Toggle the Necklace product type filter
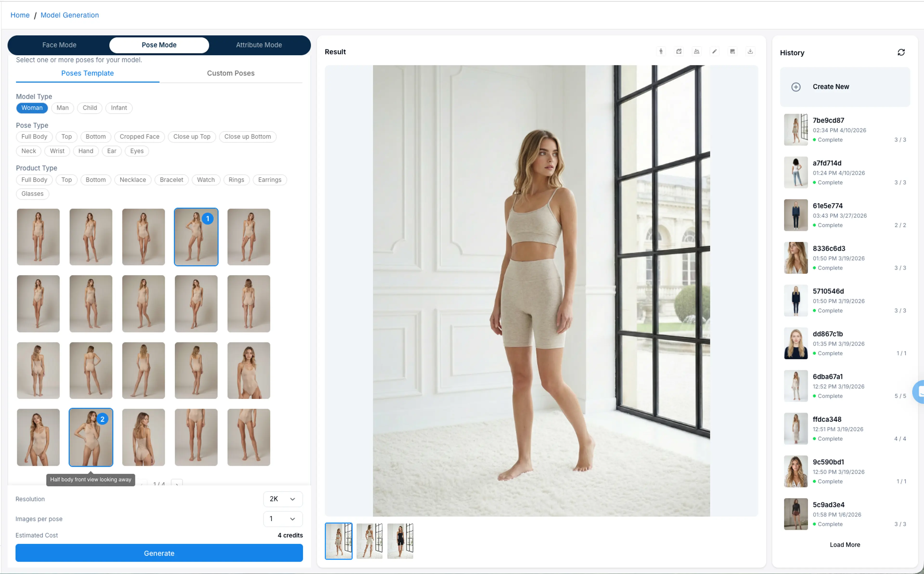The height and width of the screenshot is (574, 924). click(132, 180)
